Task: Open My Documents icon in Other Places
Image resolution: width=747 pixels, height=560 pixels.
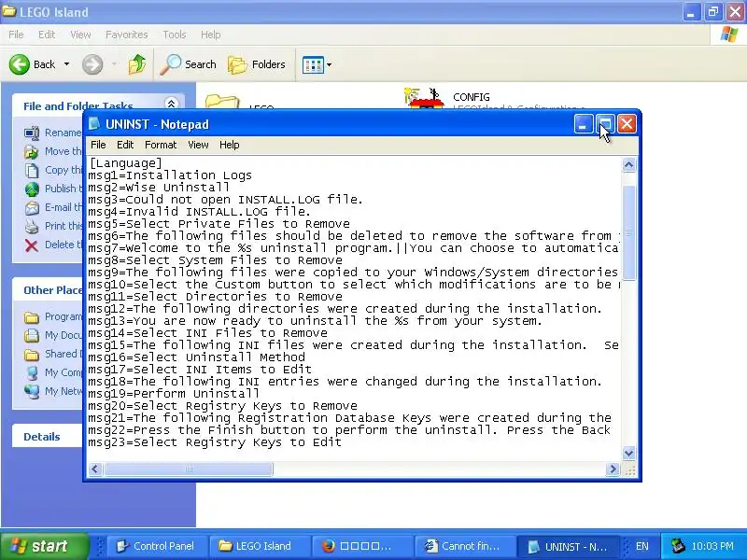Action: click(32, 336)
